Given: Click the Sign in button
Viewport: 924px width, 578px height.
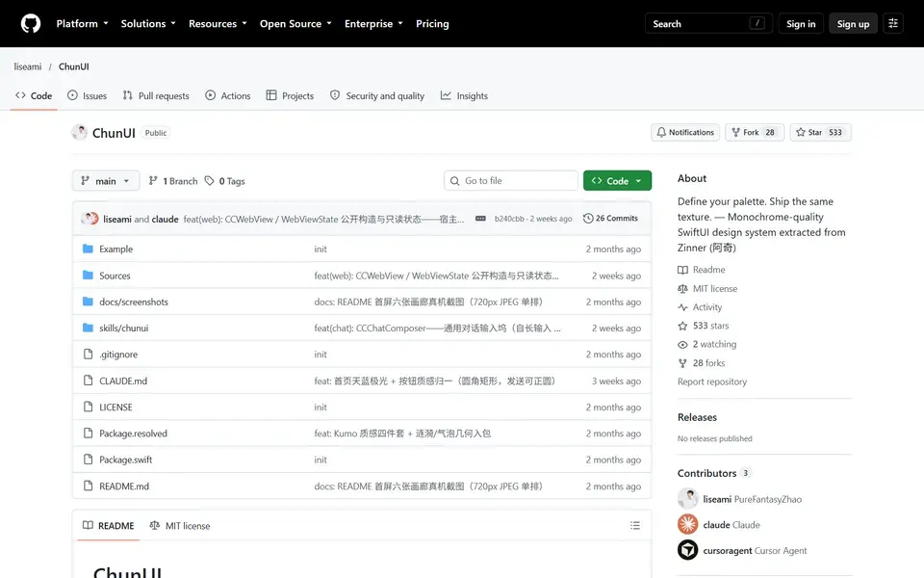Looking at the screenshot, I should [800, 23].
